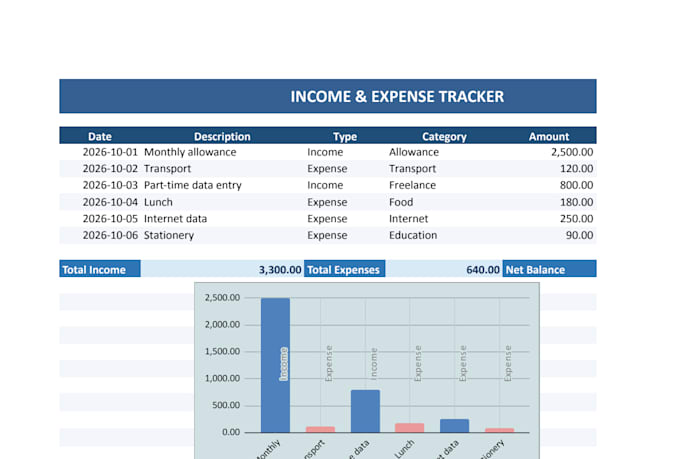Select the Monthly allowance description cell
The image size is (680, 459).
tap(190, 152)
